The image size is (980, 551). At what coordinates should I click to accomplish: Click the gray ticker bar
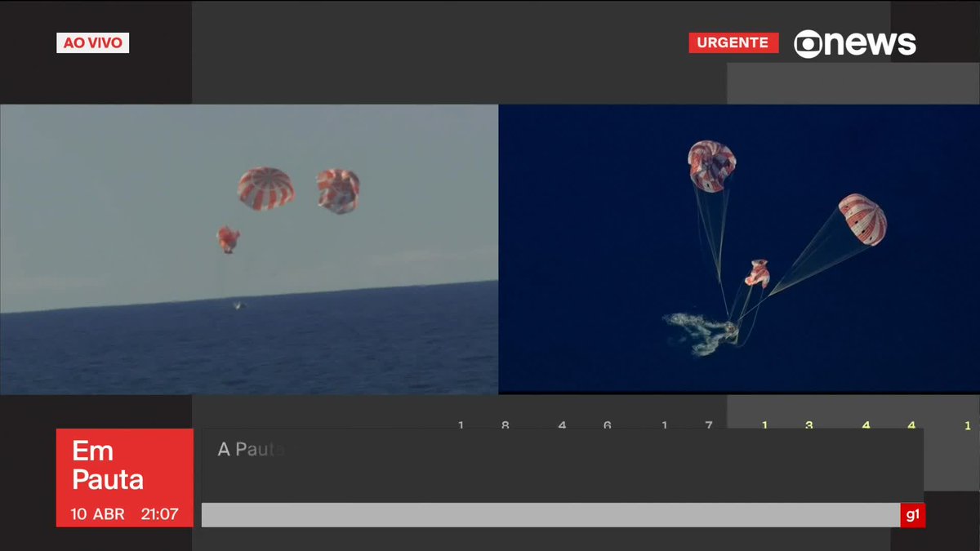550,515
